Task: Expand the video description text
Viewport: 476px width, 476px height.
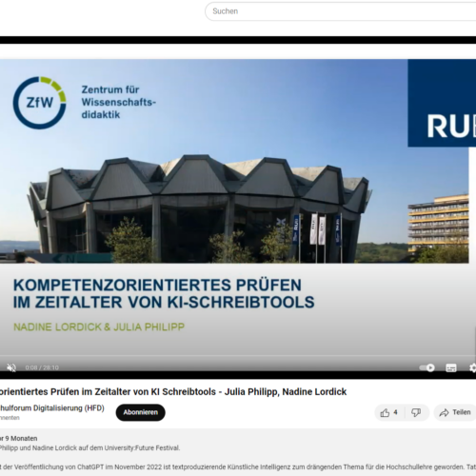Action: tap(238, 453)
